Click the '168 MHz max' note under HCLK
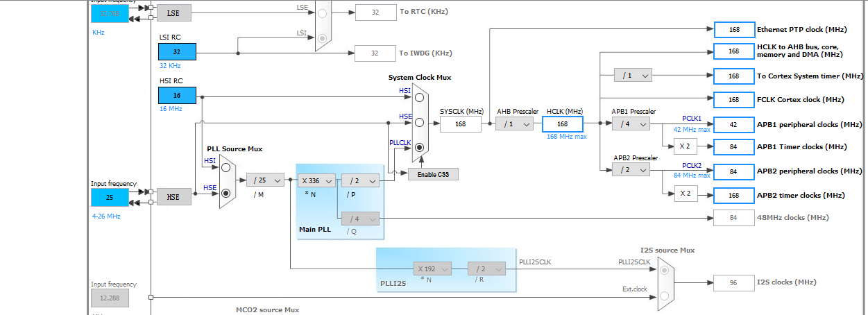The width and height of the screenshot is (868, 315). pyautogui.click(x=567, y=137)
